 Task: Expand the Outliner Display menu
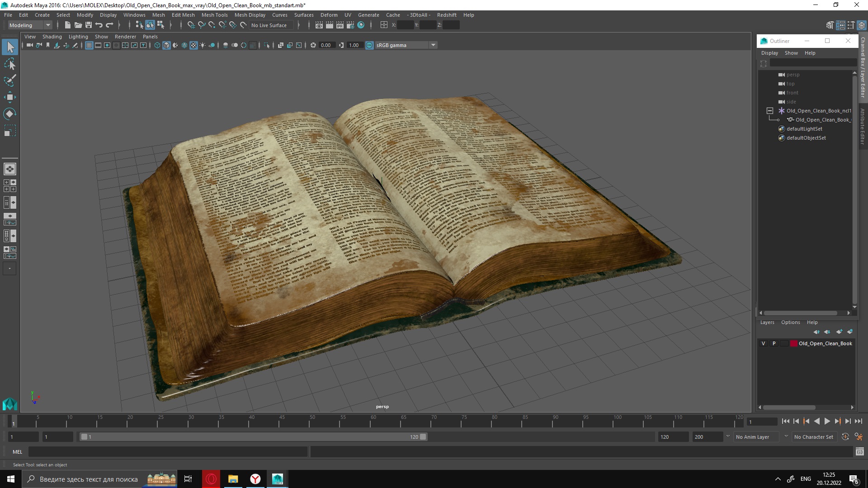tap(769, 52)
